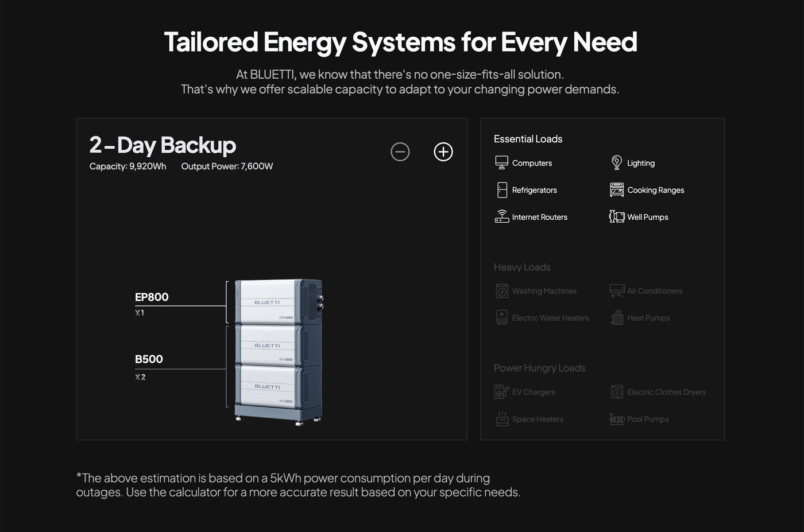Select the Air Conditioners icon
The width and height of the screenshot is (804, 532).
tap(616, 291)
